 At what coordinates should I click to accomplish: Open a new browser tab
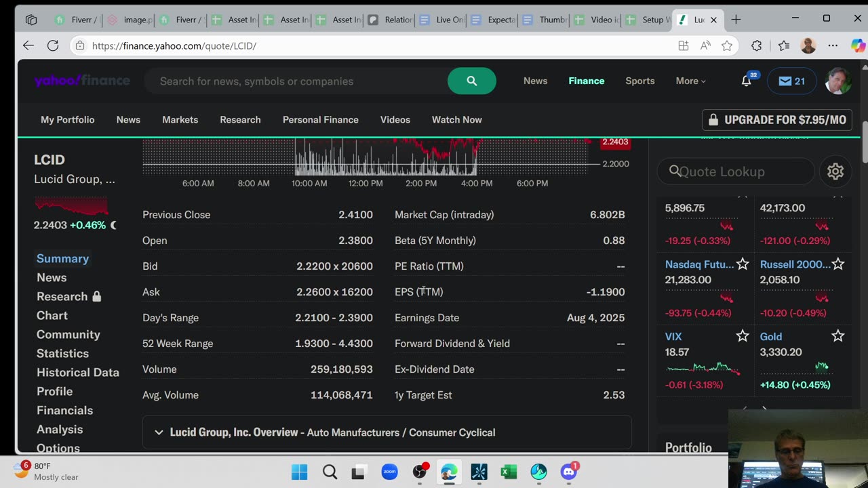coord(736,20)
